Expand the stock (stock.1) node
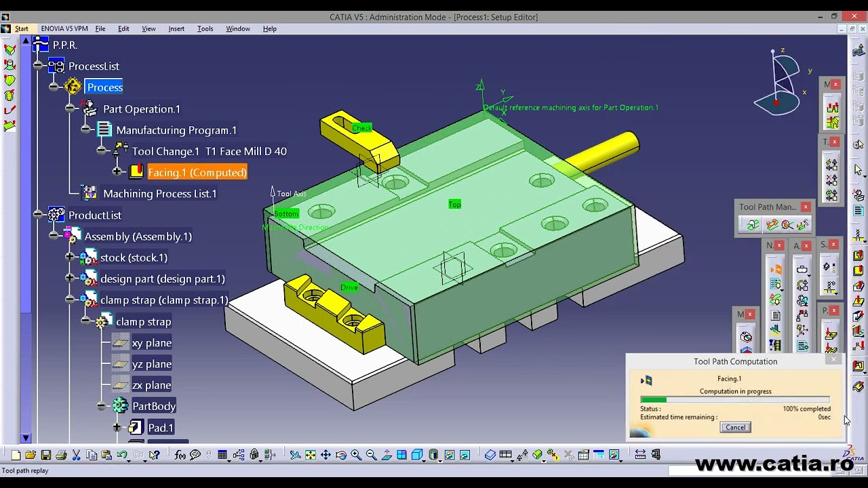868x488 pixels. click(70, 258)
